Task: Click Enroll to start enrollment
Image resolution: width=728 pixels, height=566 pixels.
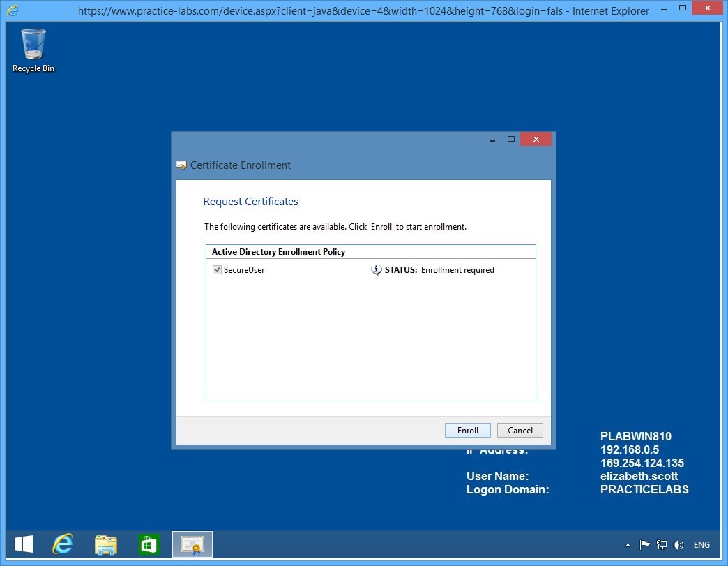Action: (467, 430)
